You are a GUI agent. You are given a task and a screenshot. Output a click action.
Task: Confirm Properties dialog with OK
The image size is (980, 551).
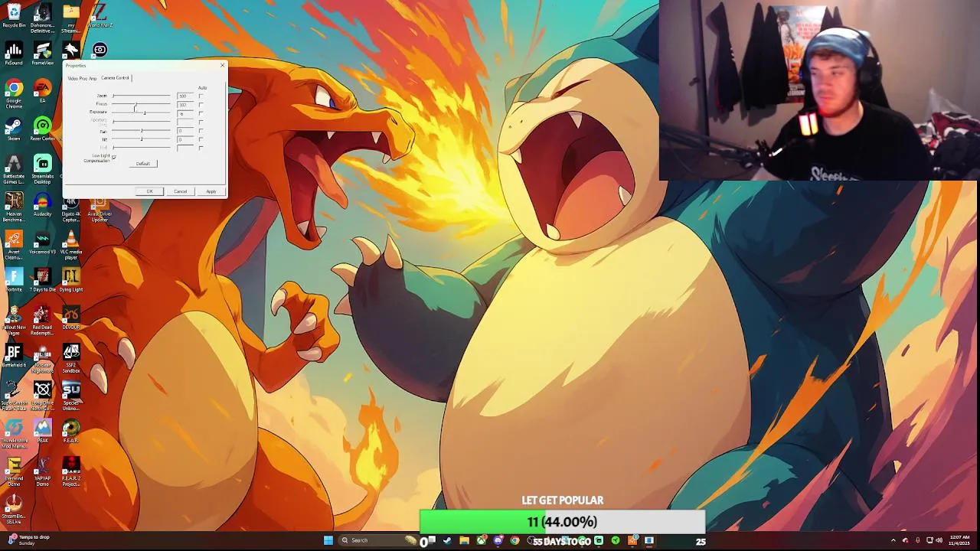[149, 191]
